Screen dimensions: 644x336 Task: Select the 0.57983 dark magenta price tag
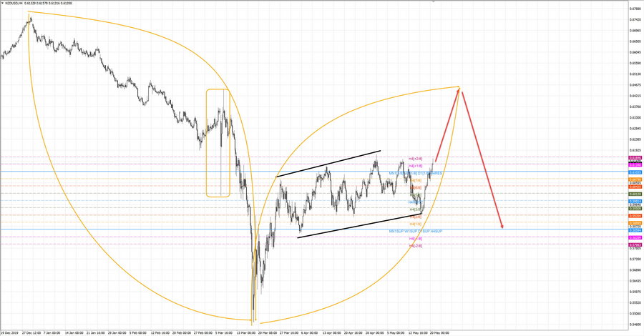tap(635, 245)
